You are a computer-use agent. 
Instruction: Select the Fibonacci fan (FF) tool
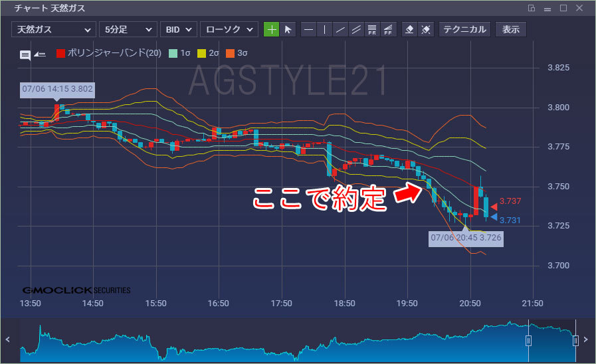click(x=388, y=29)
